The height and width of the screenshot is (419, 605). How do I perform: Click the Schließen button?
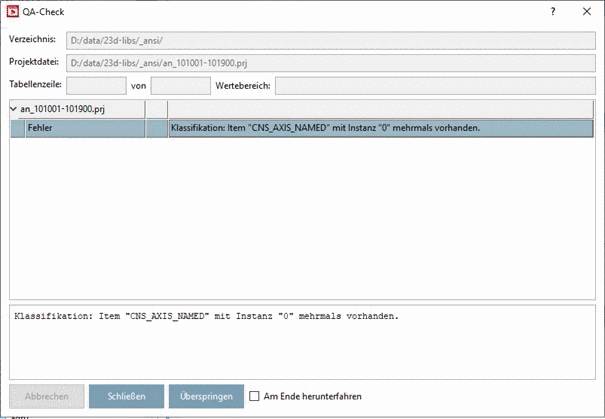[x=126, y=396]
